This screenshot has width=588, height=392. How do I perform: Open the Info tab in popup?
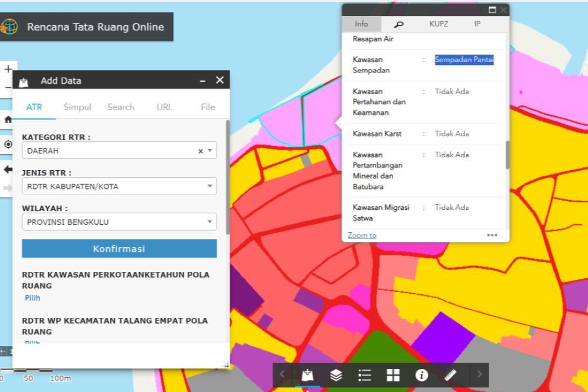coord(362,24)
